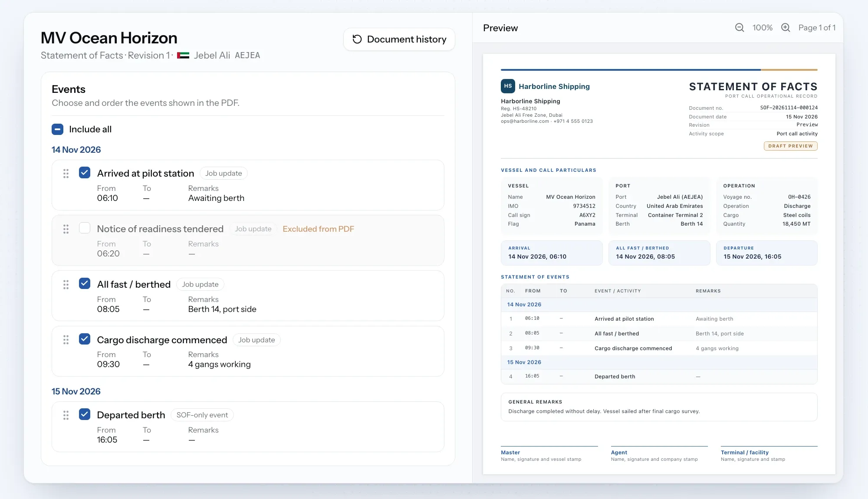Screen dimensions: 868x499
Task: Grab drag handle for Cargo discharge commenced
Action: pyautogui.click(x=66, y=340)
